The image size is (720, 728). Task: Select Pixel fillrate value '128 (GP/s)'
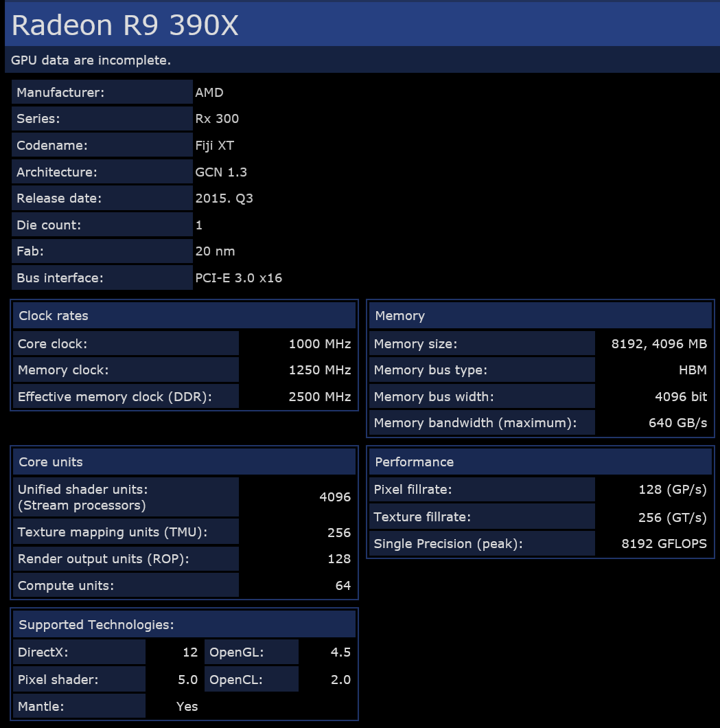pyautogui.click(x=673, y=490)
